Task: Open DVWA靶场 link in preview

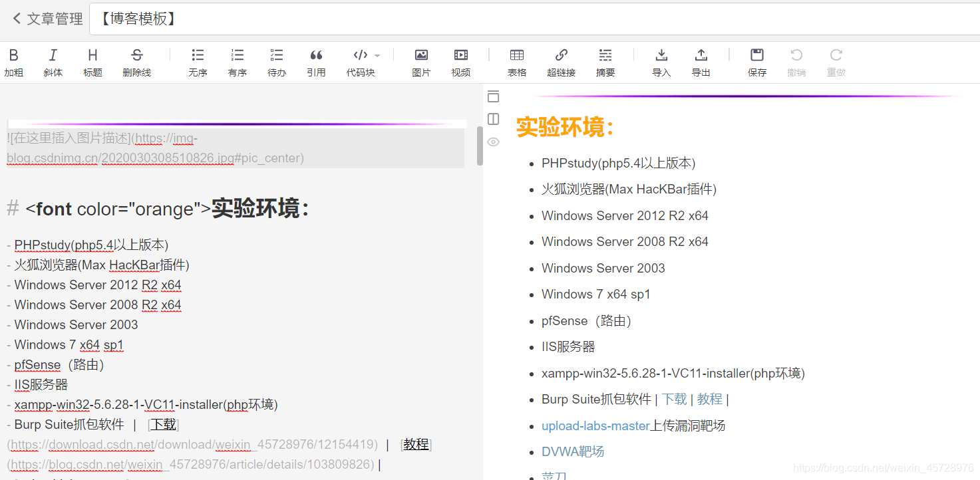Action: (573, 451)
